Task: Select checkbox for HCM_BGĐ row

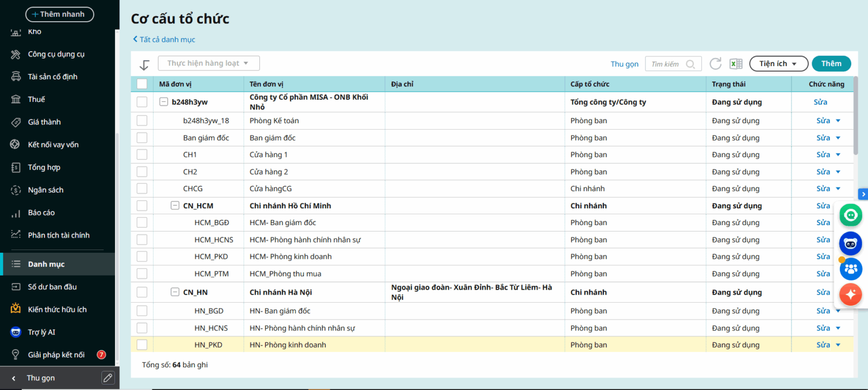Action: pyautogui.click(x=142, y=222)
